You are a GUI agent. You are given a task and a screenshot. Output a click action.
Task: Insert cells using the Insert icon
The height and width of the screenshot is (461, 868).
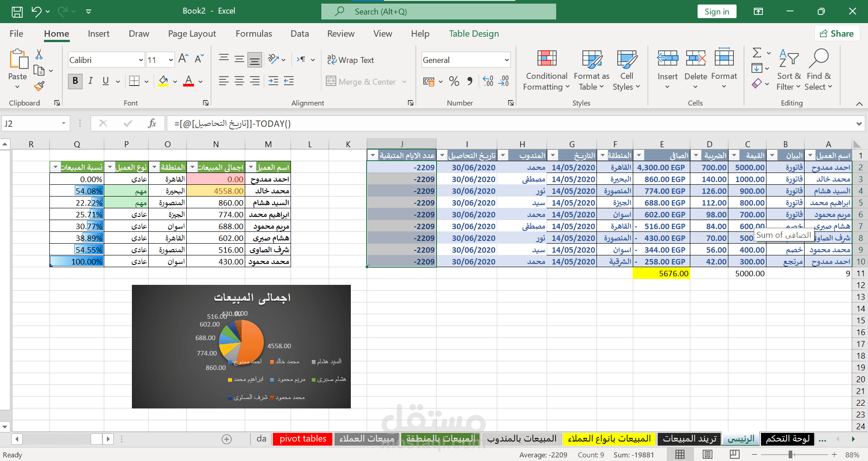668,59
